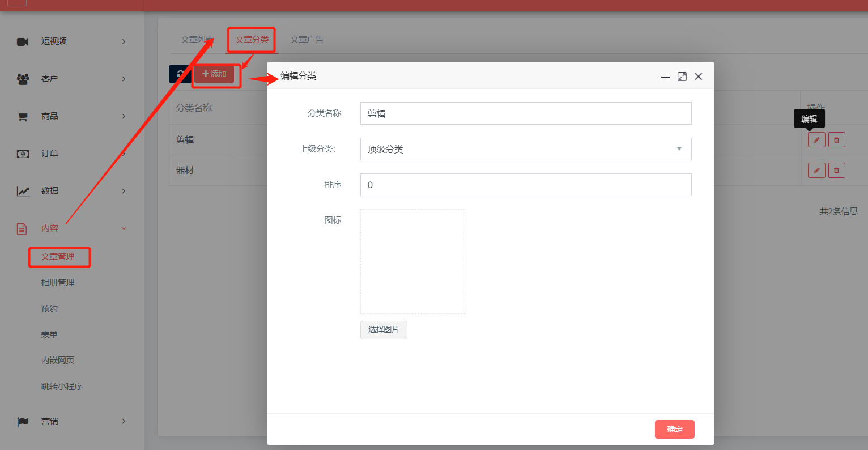868x450 pixels.
Task: Click the flag icon beside 营销
Action: [23, 422]
